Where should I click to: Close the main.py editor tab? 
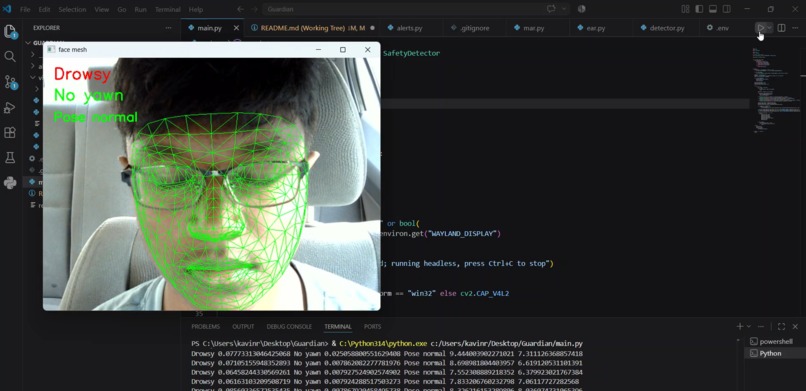[236, 28]
